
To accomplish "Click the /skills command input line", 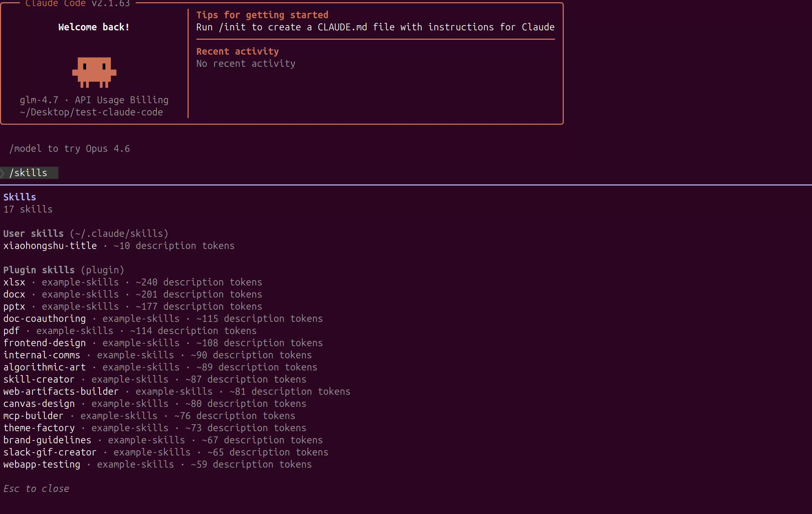I will 29,173.
